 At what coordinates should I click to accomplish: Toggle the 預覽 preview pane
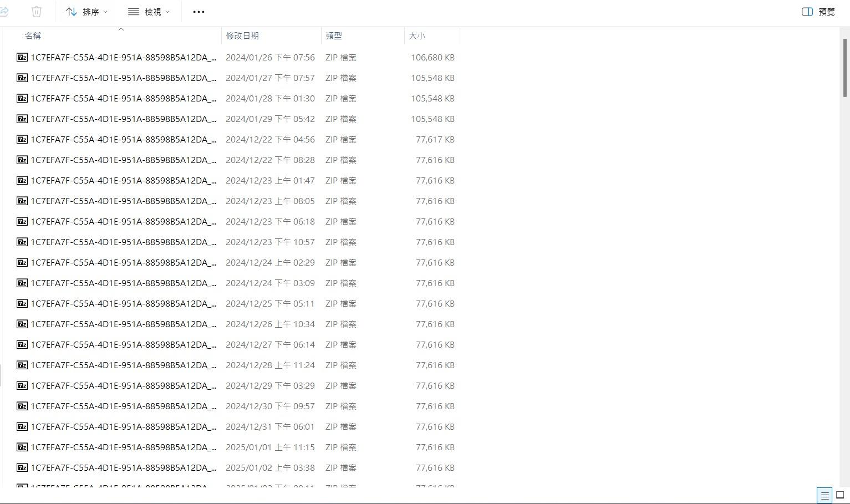pos(818,12)
